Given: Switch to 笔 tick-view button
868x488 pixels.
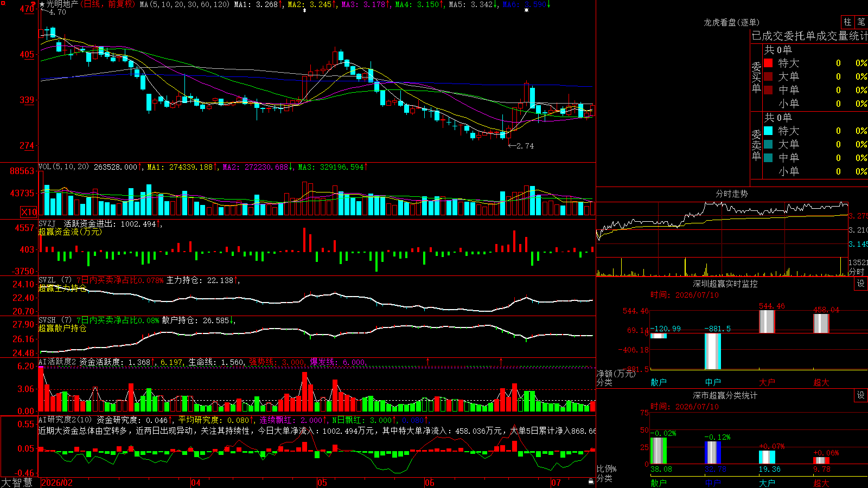Looking at the screenshot, I should tap(861, 22).
